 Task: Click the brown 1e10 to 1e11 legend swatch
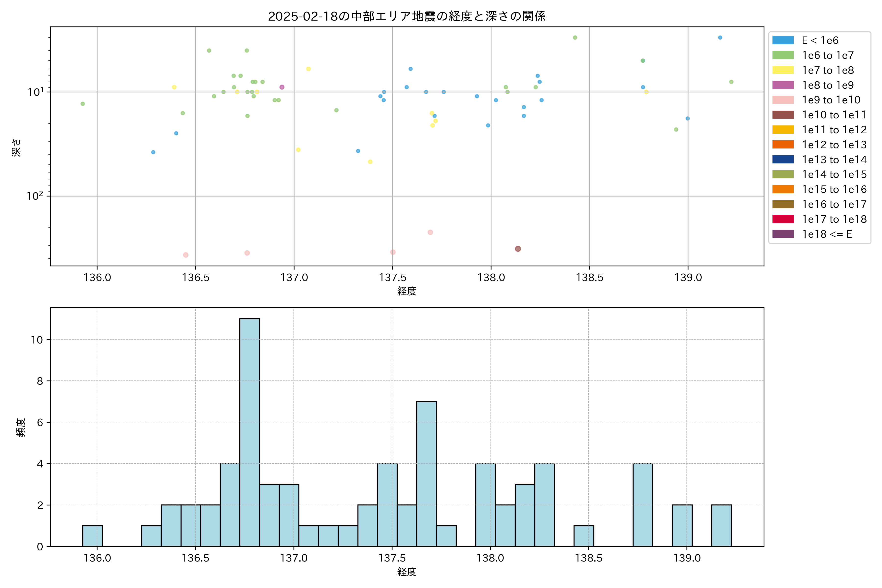pyautogui.click(x=783, y=115)
